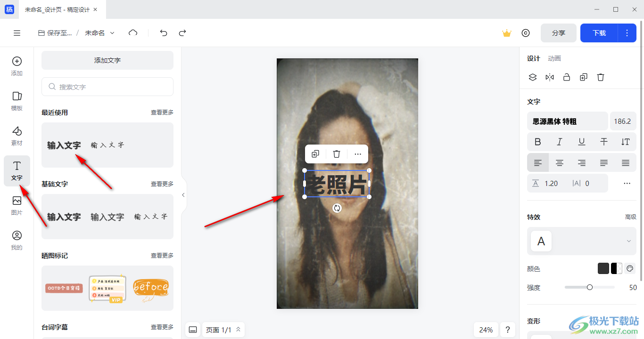Open the hamburger main menu
Image resolution: width=644 pixels, height=339 pixels.
click(x=17, y=33)
